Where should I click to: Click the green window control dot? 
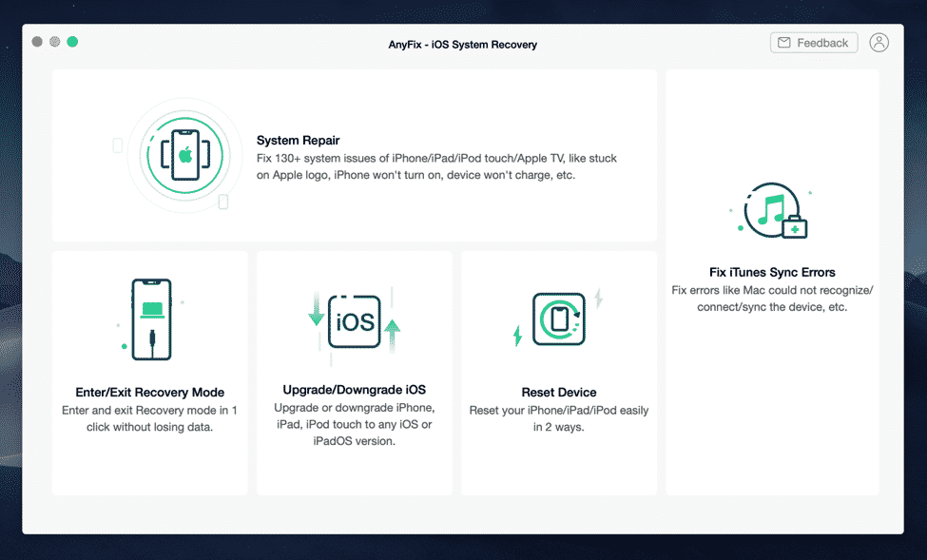pyautogui.click(x=72, y=42)
